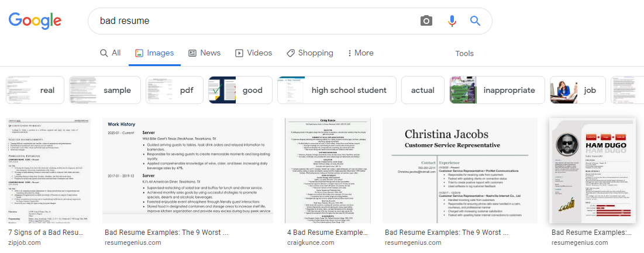Filter results by 'sample' chip
This screenshot has width=644, height=253.
click(x=105, y=90)
